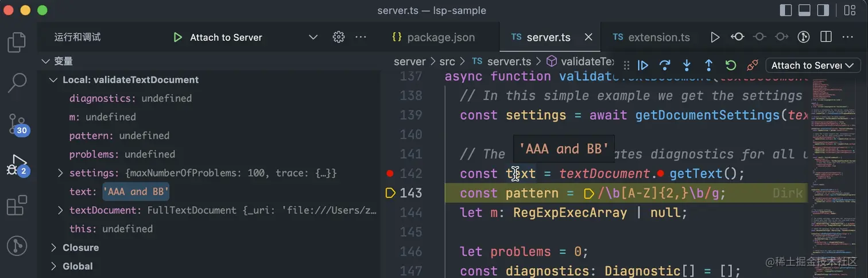
Task: Click getDocumentSettings in line 139
Action: point(707,115)
